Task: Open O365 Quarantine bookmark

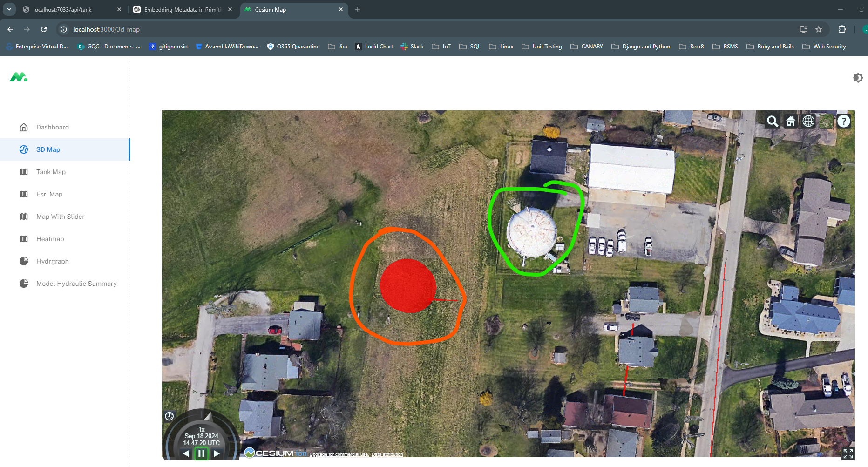Action: pyautogui.click(x=293, y=47)
